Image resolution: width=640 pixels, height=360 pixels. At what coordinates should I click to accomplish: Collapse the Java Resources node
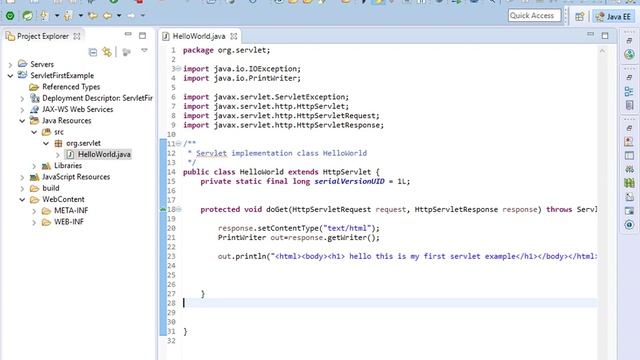click(x=22, y=121)
